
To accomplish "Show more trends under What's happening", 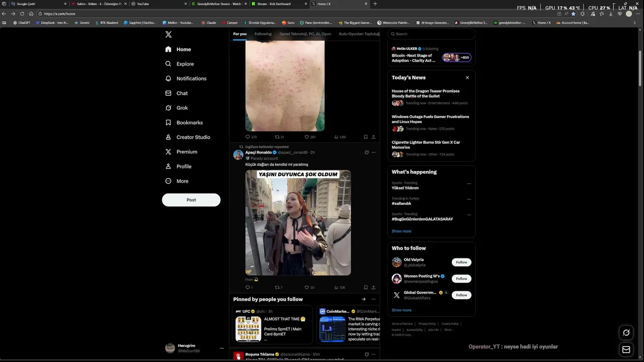I will coord(401,231).
